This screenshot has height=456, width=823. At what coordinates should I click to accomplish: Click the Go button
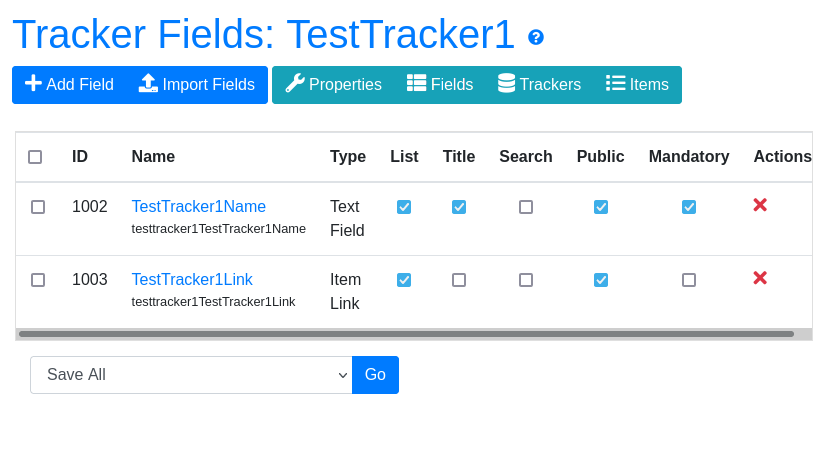click(375, 375)
